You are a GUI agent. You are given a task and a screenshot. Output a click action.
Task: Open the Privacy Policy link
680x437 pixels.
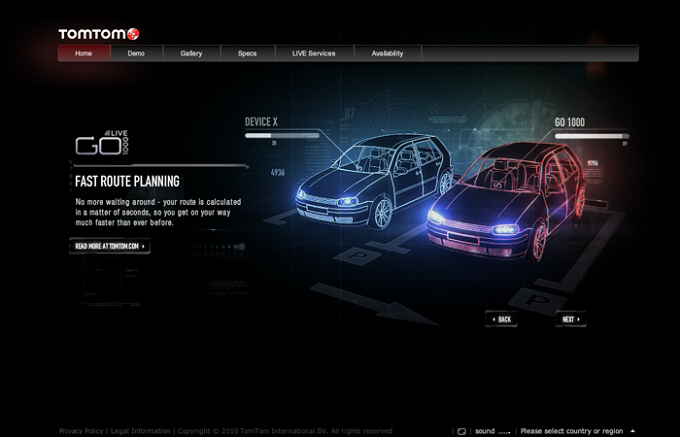coord(81,431)
